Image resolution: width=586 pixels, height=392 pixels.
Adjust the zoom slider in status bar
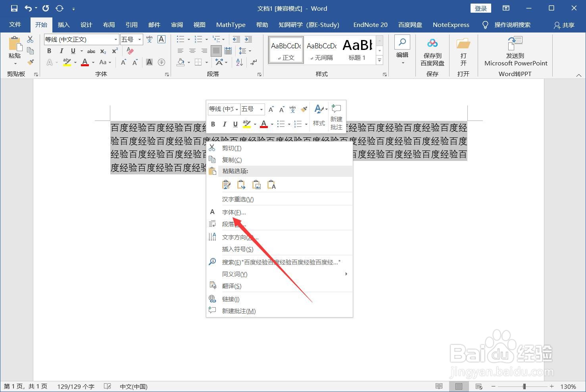coord(524,386)
